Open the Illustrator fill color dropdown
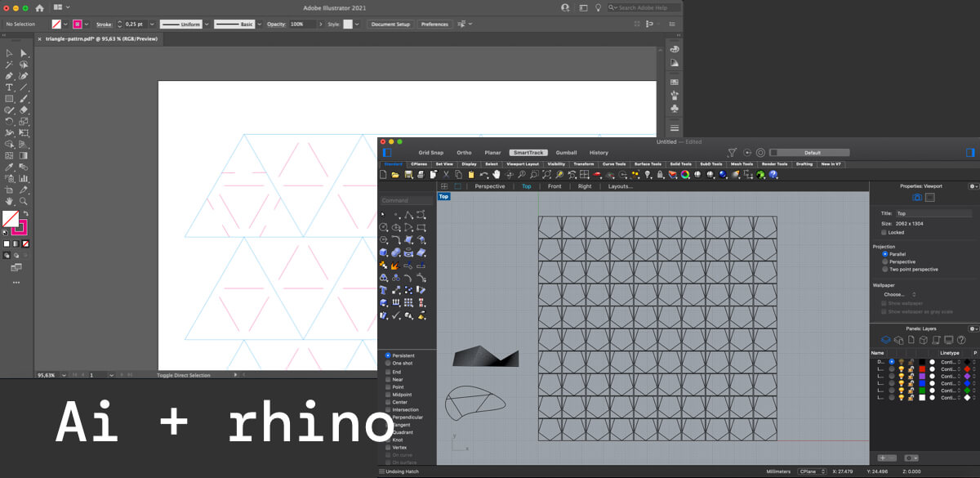The width and height of the screenshot is (980, 478). click(x=66, y=25)
